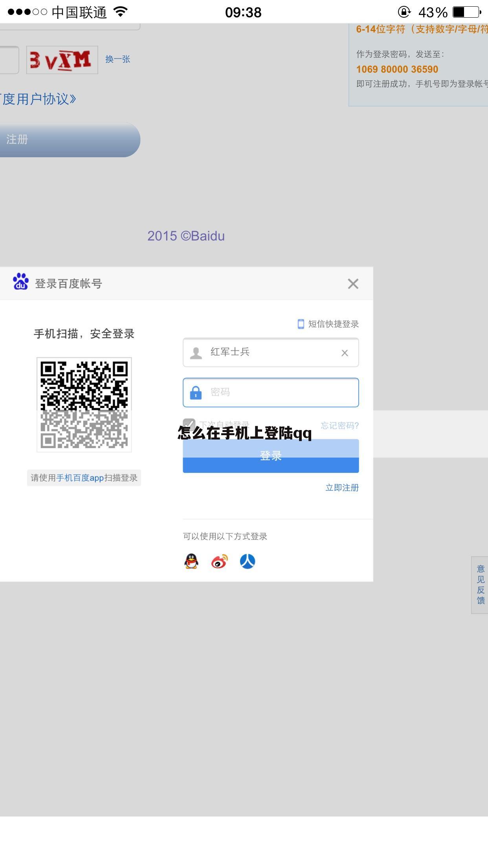Screen dimensions: 488x868
Task: Click the text 2015 ©Baidu
Action: click(x=186, y=236)
